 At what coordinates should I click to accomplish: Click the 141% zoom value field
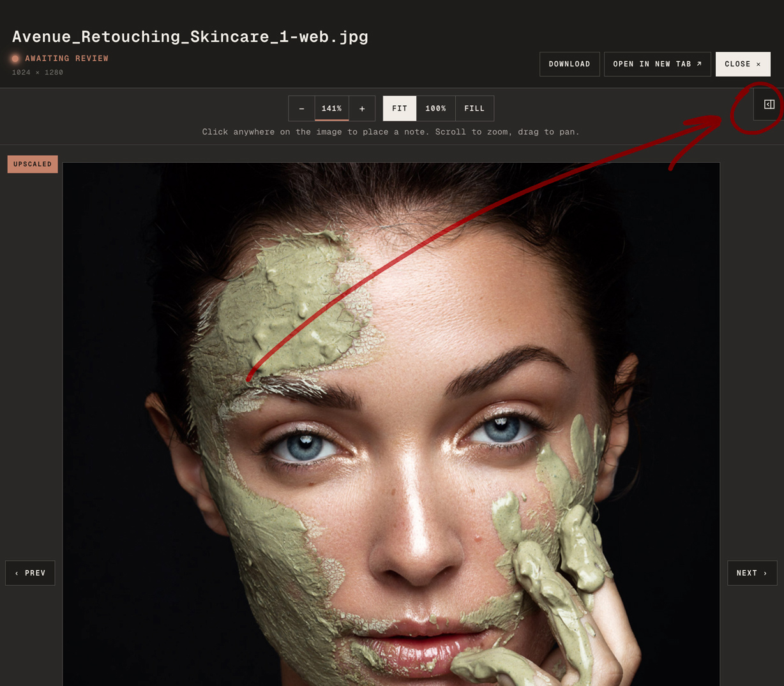332,108
